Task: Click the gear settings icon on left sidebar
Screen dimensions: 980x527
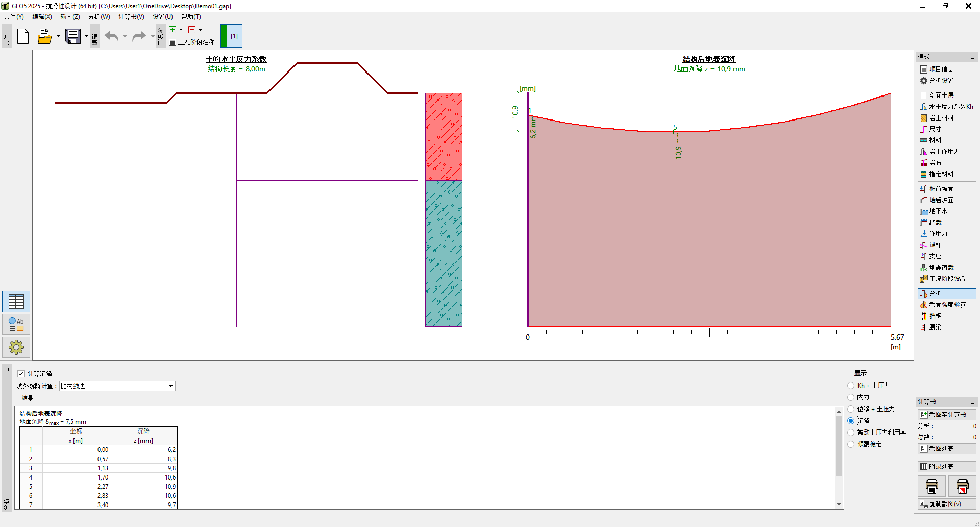Action: [16, 347]
